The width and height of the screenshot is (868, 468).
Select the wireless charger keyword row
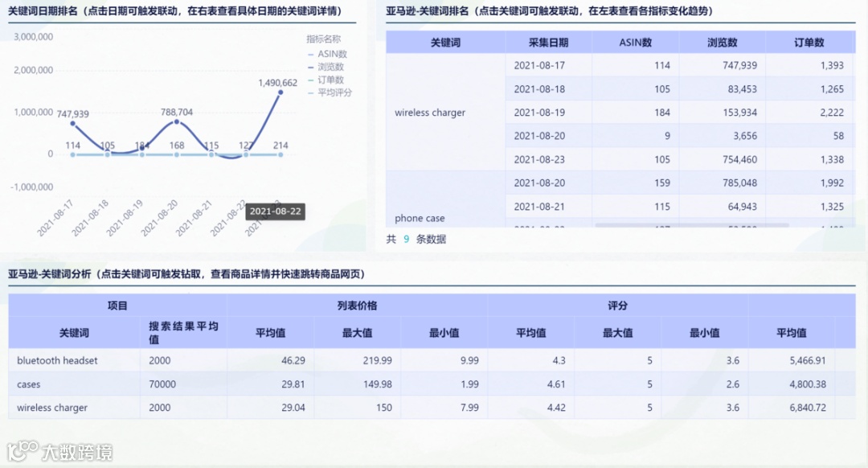(x=430, y=113)
